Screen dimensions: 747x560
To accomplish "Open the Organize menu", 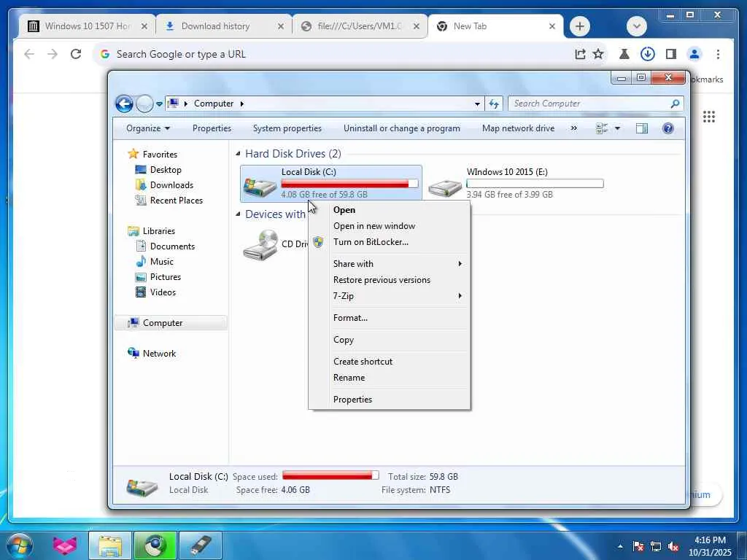I will (x=147, y=128).
